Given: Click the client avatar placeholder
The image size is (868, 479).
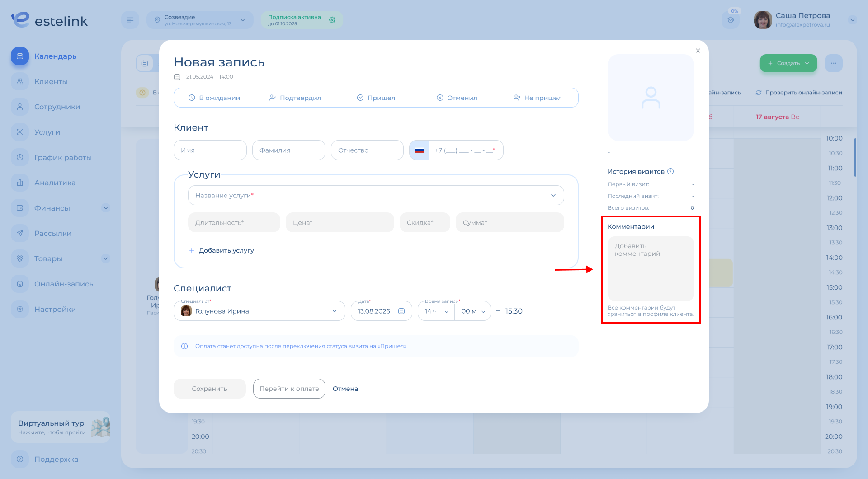Looking at the screenshot, I should [651, 98].
